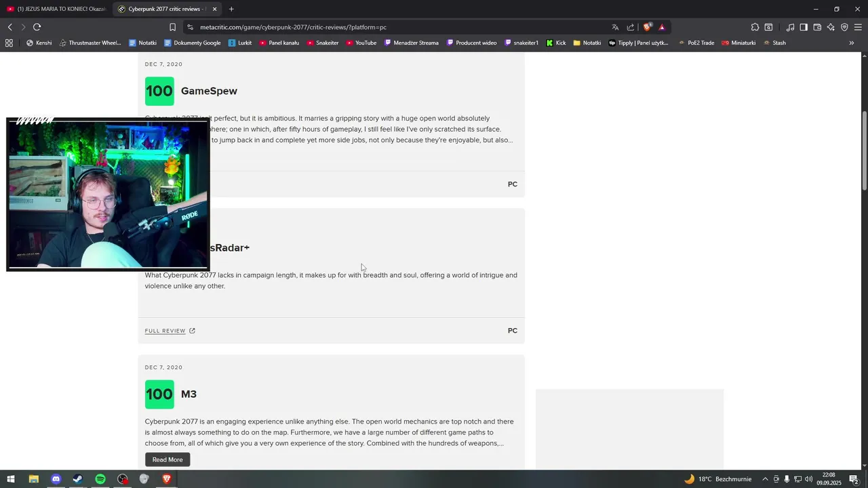The width and height of the screenshot is (868, 488).
Task: Open the Brave Wallet icon
Action: [817, 27]
